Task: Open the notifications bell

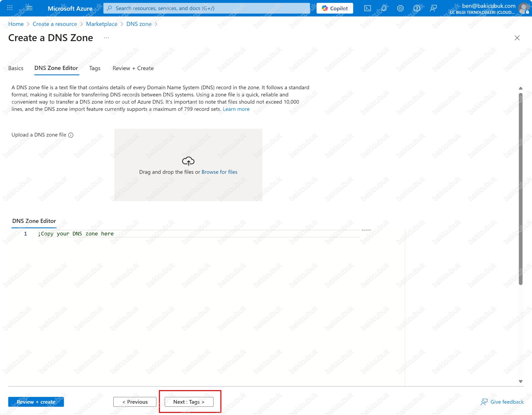Action: click(384, 8)
